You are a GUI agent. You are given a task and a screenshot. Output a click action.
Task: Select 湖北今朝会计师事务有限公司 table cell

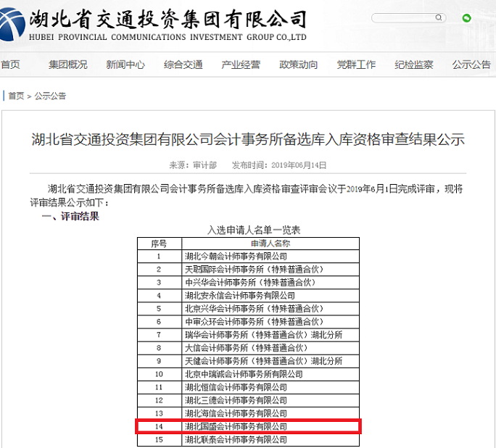pyautogui.click(x=270, y=257)
